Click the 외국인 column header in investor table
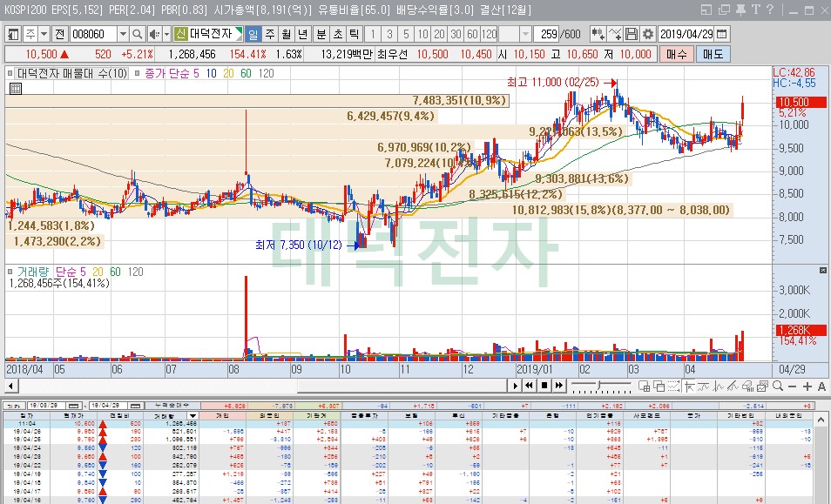The height and width of the screenshot is (504, 831). point(269,416)
